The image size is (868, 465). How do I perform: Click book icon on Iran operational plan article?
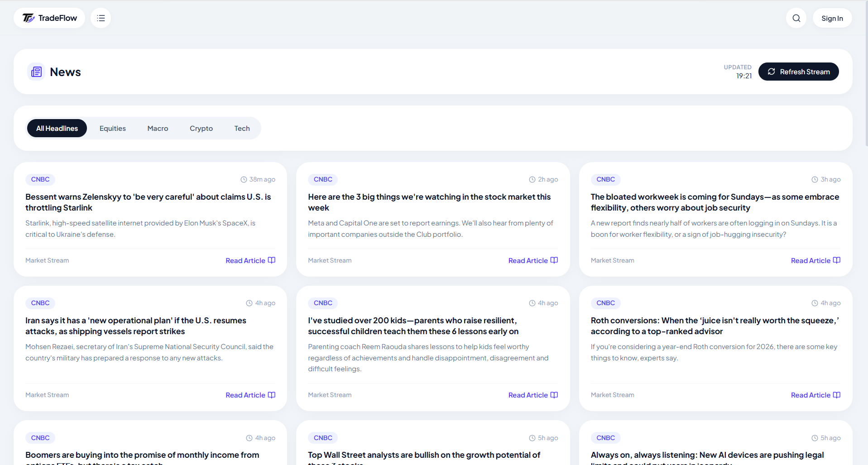coord(272,395)
